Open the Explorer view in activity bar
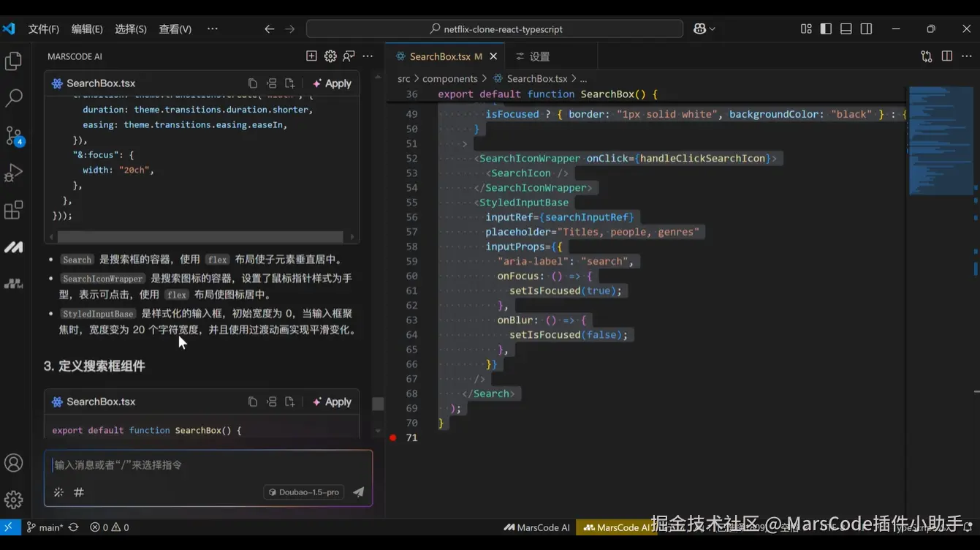Screen dimensions: 980x550 point(14,61)
